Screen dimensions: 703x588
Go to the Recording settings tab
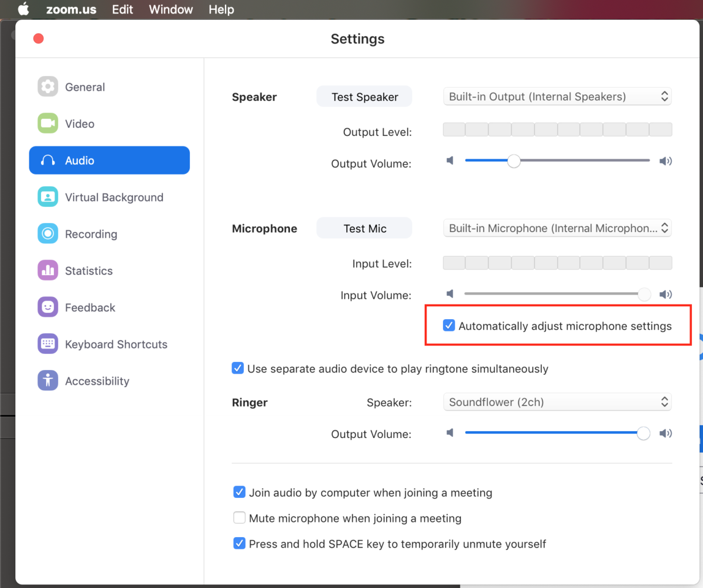pos(110,234)
